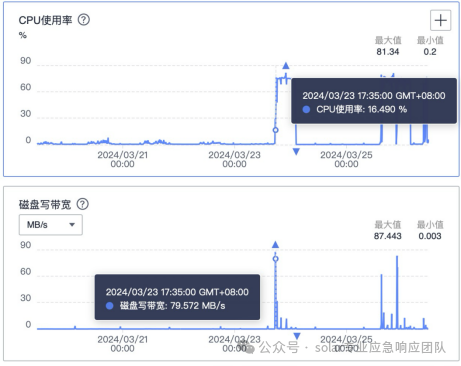The width and height of the screenshot is (461, 366).
Task: Click the blue legend dot for 磁盘写带宽 tooltip
Action: [109, 306]
